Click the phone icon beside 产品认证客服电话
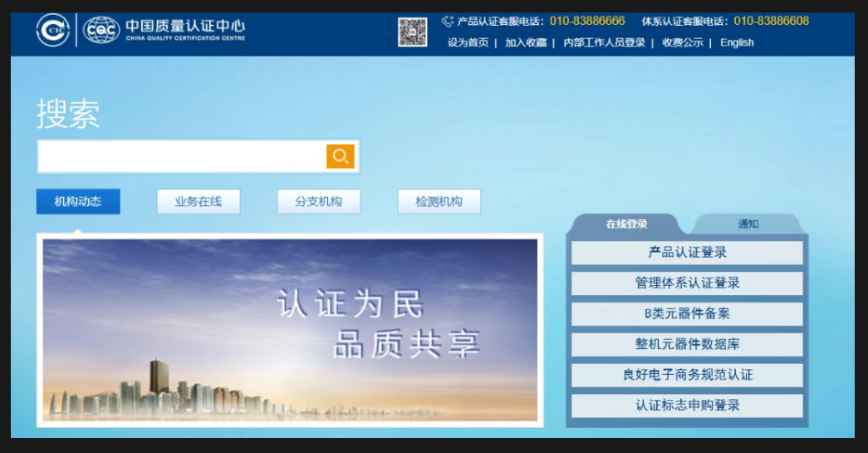The width and height of the screenshot is (868, 453). pos(448,22)
